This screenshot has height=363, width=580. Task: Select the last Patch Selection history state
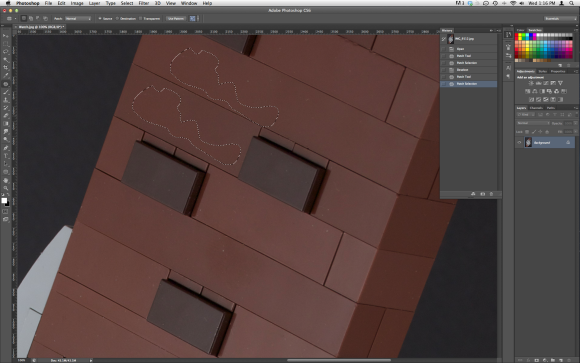coord(468,84)
